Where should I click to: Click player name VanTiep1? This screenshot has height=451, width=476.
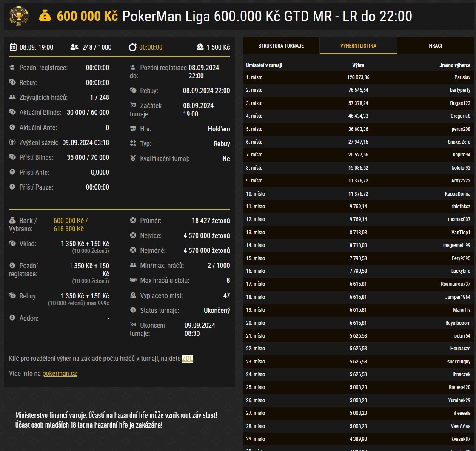(x=461, y=233)
